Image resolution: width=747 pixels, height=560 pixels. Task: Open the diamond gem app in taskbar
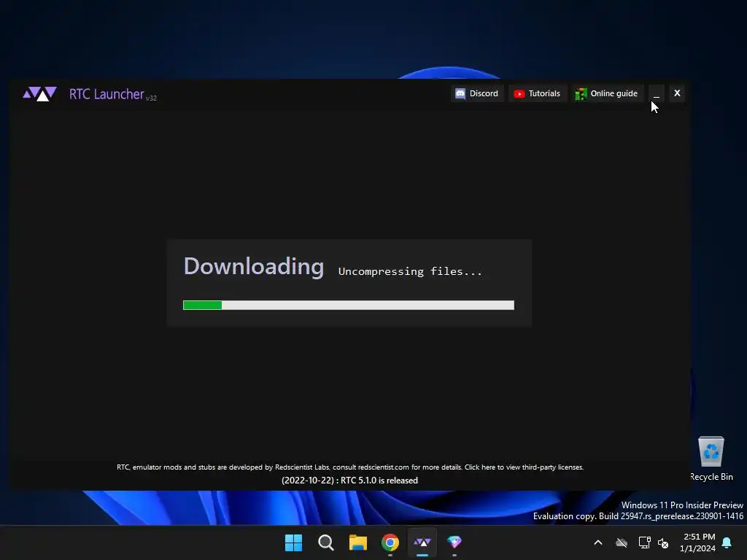(x=454, y=542)
